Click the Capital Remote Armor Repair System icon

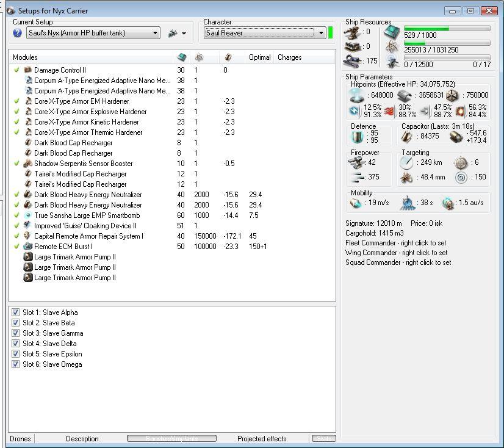[28, 236]
